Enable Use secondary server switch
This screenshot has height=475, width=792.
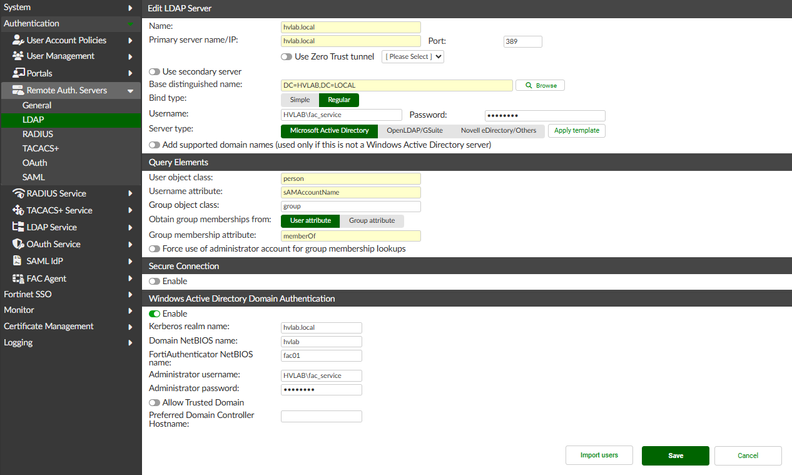click(154, 72)
